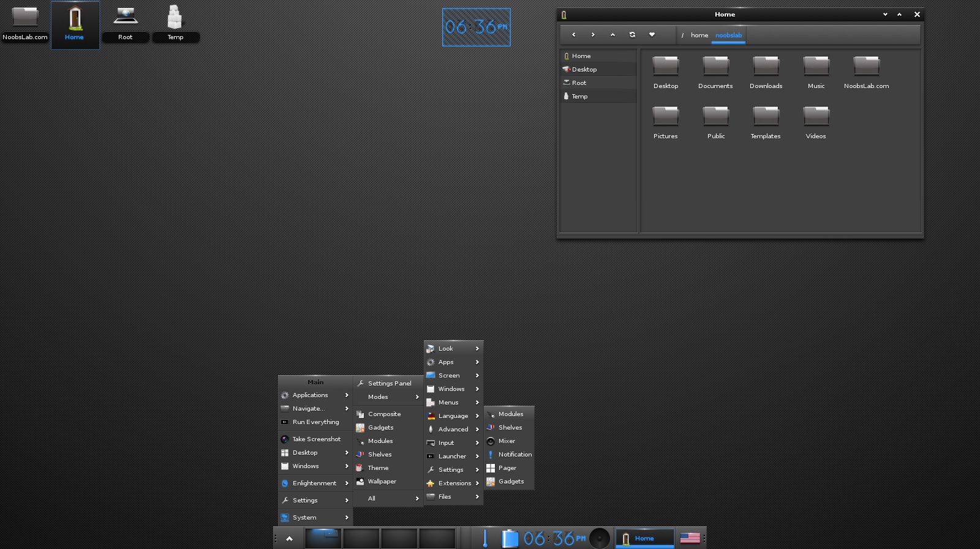Select Temp in the file manager sidebar

[x=598, y=96]
